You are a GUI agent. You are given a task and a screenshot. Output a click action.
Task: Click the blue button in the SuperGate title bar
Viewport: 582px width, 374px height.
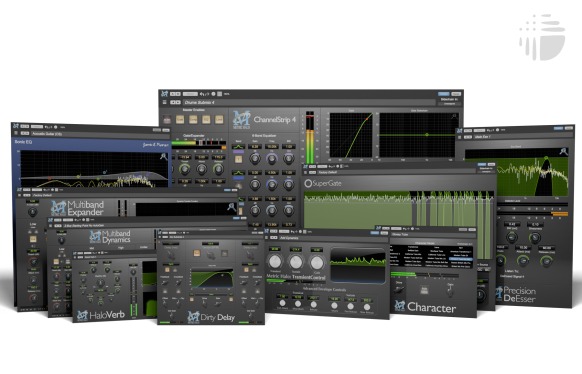482,164
